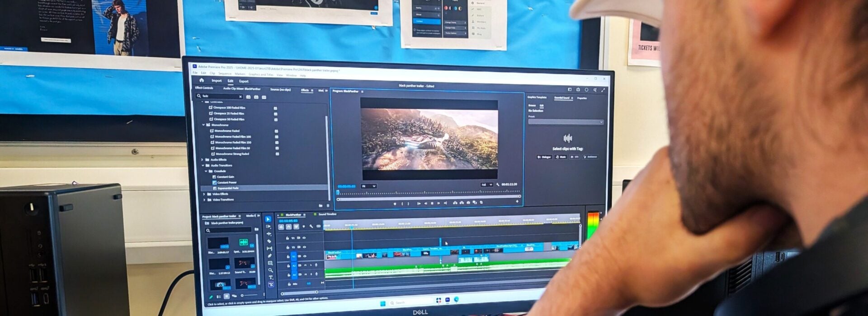Go to the Premiere Home screen icon
This screenshot has height=316, width=868.
[202, 80]
